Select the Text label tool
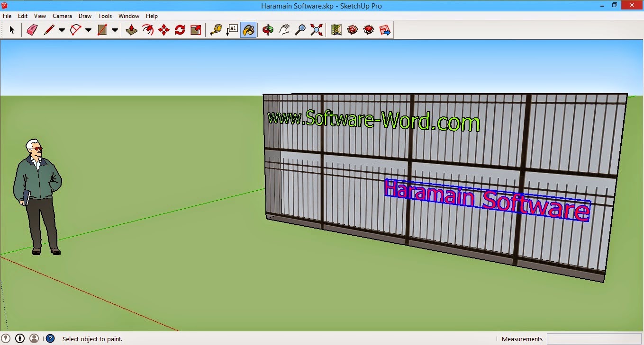 (x=232, y=30)
